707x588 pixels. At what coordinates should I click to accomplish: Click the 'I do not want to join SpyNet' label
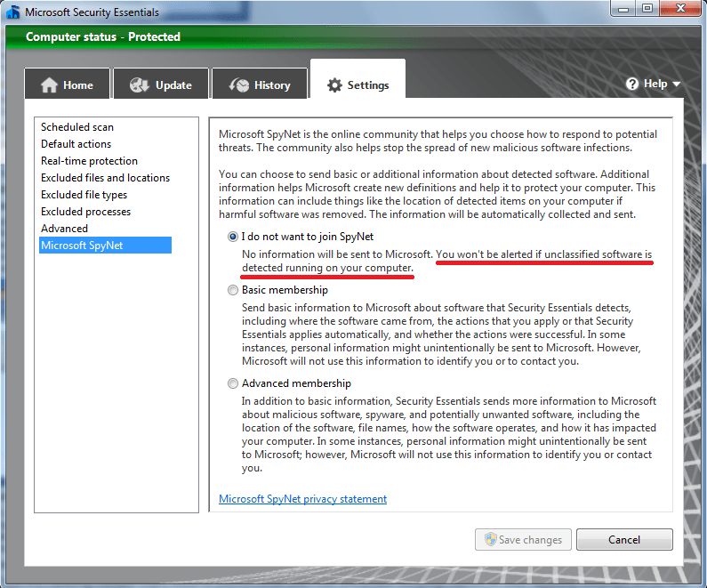click(x=308, y=237)
